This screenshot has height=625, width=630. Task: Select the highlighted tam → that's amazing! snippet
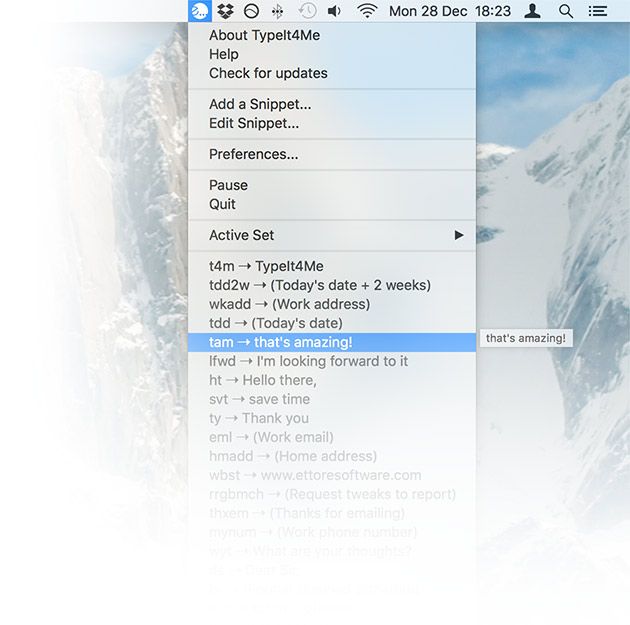[332, 342]
